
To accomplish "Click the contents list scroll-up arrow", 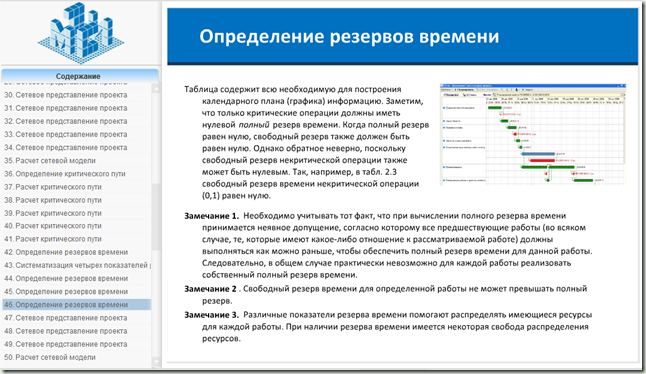I will 156,88.
